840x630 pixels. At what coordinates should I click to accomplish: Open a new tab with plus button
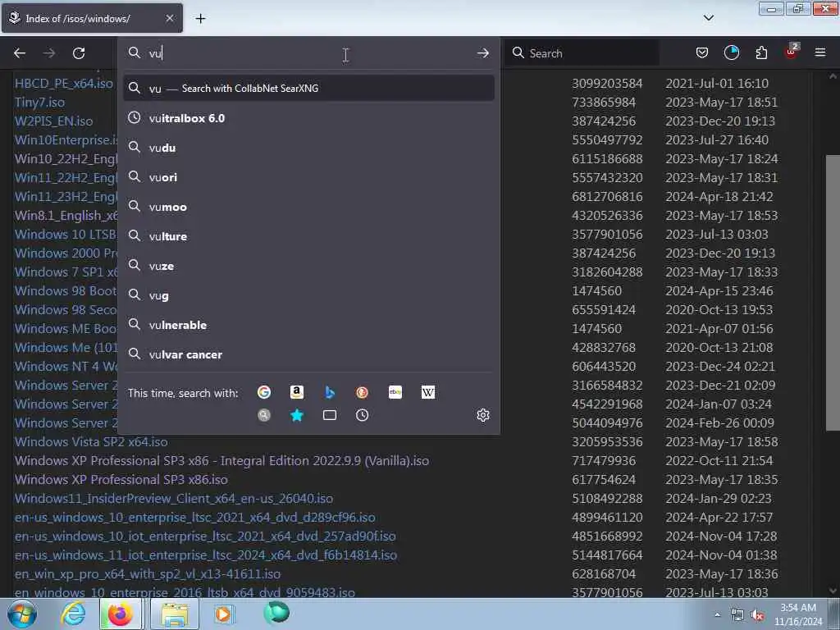pos(200,19)
